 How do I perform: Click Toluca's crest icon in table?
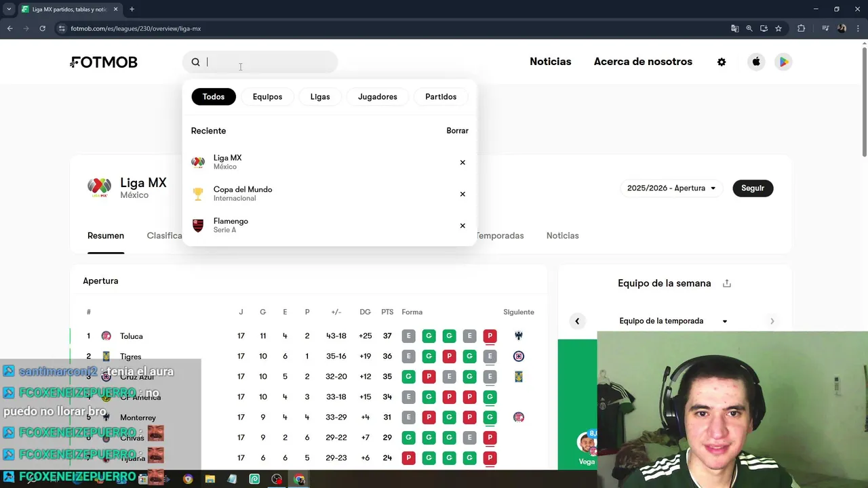pos(106,336)
